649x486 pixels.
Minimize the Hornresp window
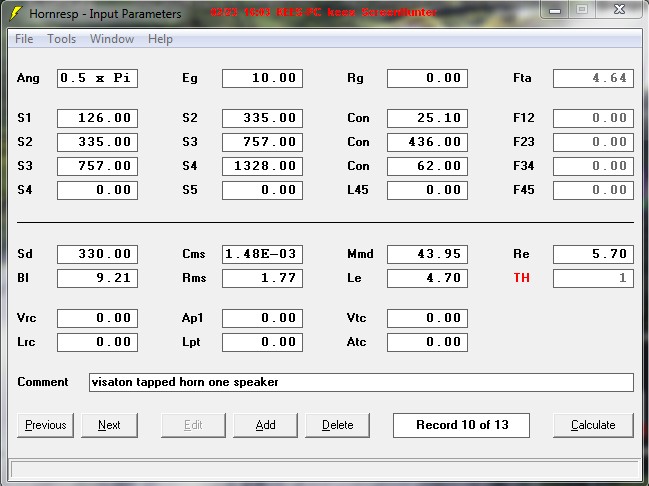[555, 10]
